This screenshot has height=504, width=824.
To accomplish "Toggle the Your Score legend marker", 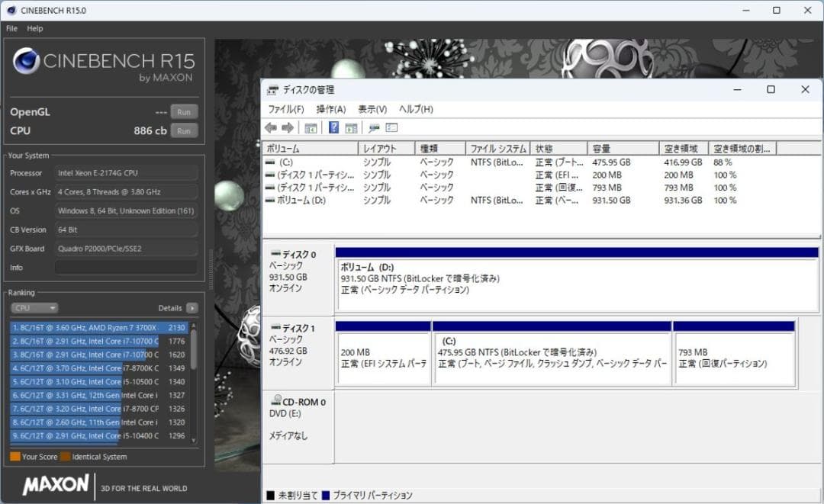I will 15,457.
